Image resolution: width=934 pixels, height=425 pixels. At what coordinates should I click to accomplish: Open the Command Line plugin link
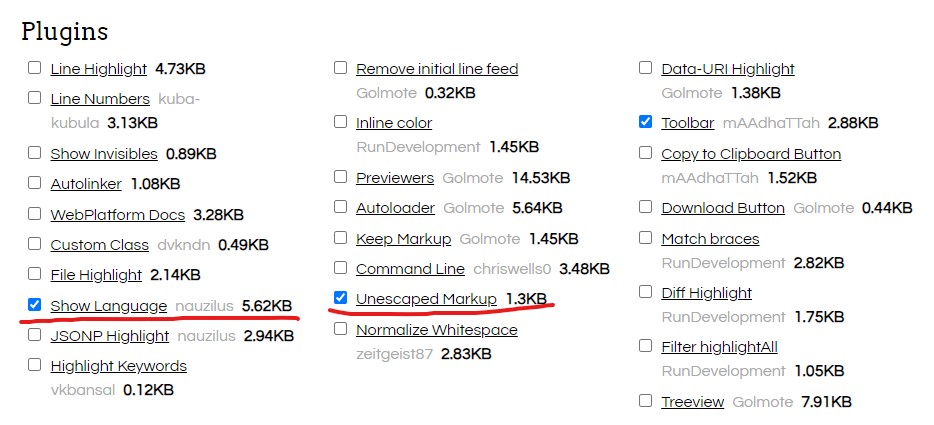pos(410,269)
